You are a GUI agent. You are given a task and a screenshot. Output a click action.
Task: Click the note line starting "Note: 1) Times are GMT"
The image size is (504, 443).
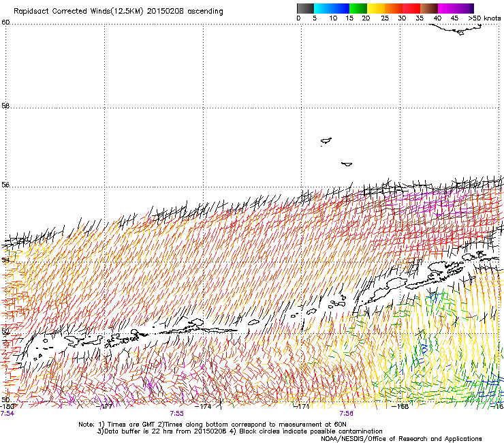coord(212,425)
